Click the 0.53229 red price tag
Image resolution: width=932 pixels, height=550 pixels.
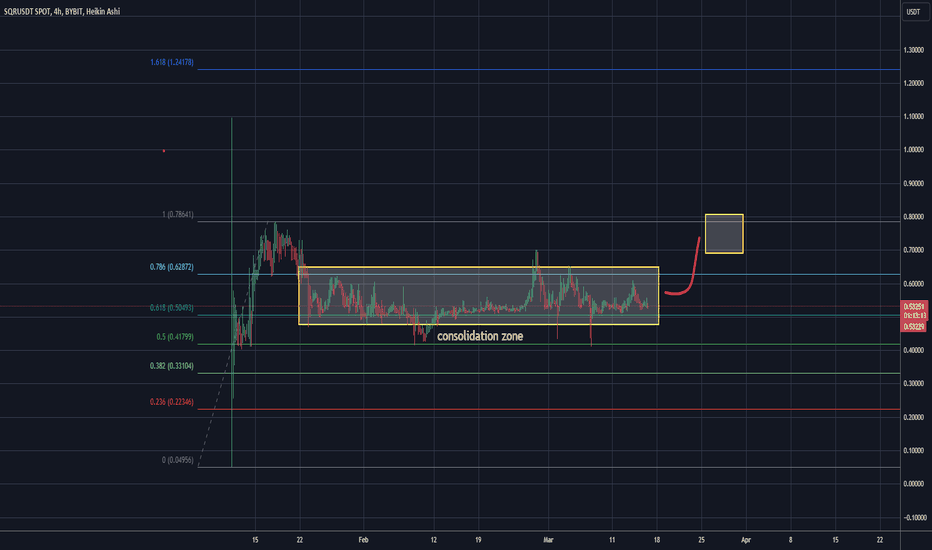click(x=914, y=326)
